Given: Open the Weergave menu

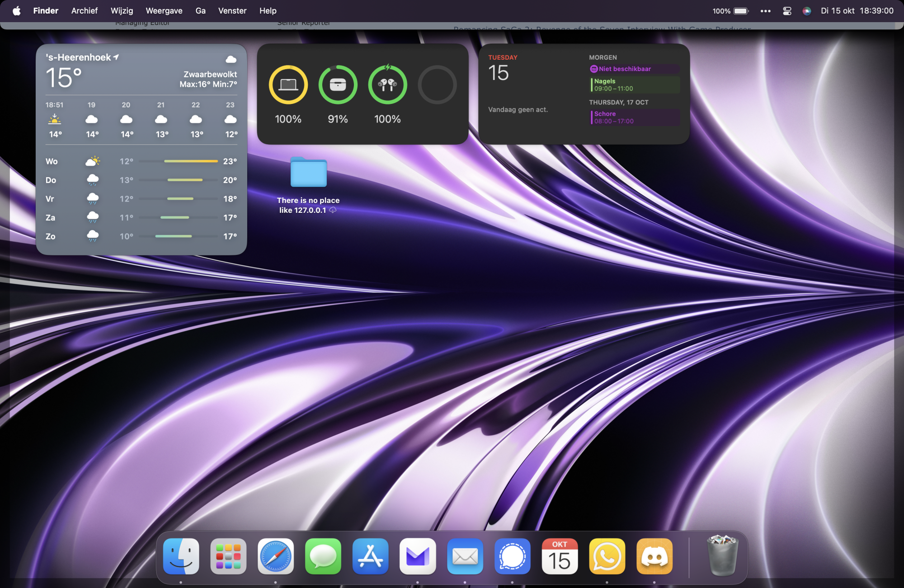Looking at the screenshot, I should point(164,11).
